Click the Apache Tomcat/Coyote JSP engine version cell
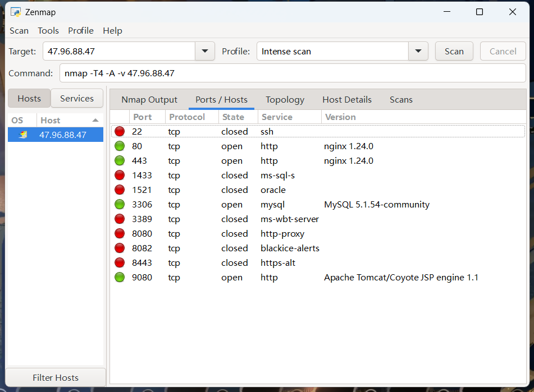The height and width of the screenshot is (392, 534). click(401, 278)
